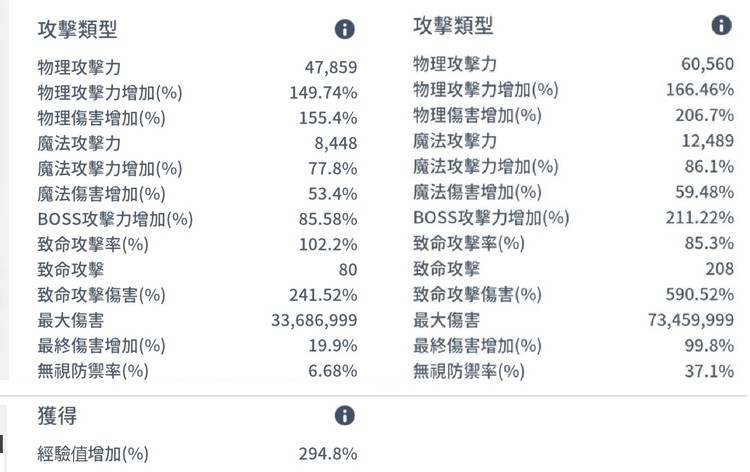Click the 590.52% critical damage value
Screen dimensions: 750x472
pyautogui.click(x=700, y=294)
